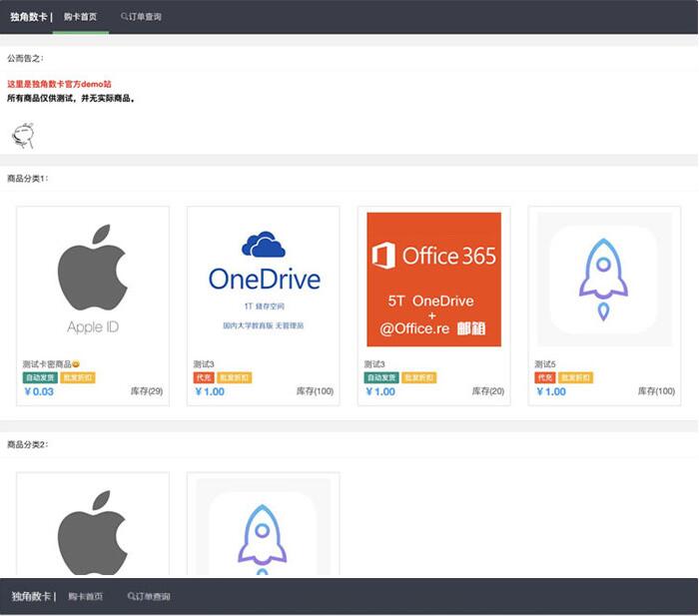This screenshot has height=616, width=699.
Task: Click the 自动发货 tag on the Apple ID card
Action: pos(38,378)
